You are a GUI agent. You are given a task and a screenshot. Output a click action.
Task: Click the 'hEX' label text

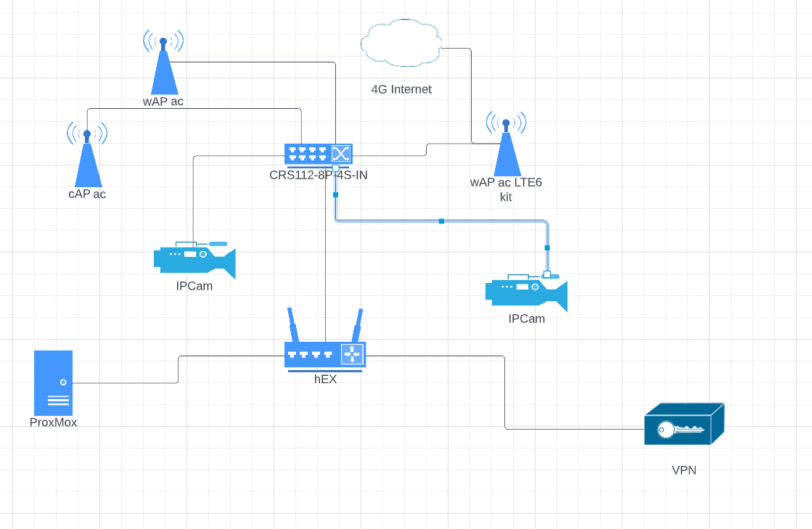[325, 379]
